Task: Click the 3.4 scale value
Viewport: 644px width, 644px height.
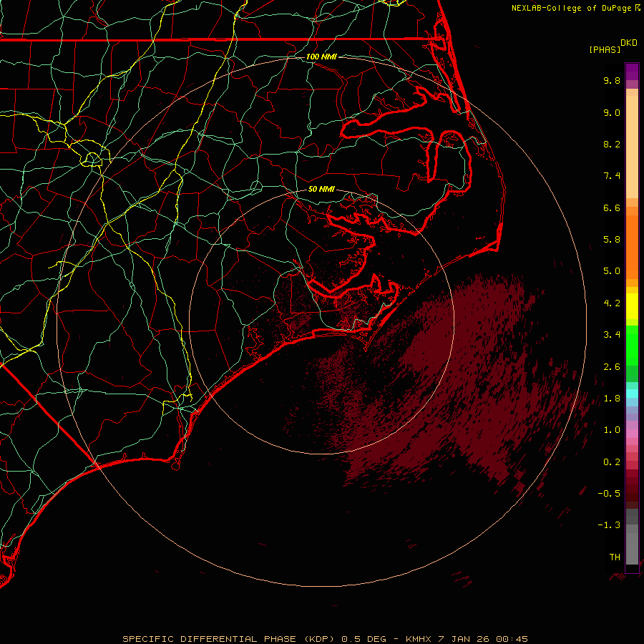Action: tap(612, 335)
